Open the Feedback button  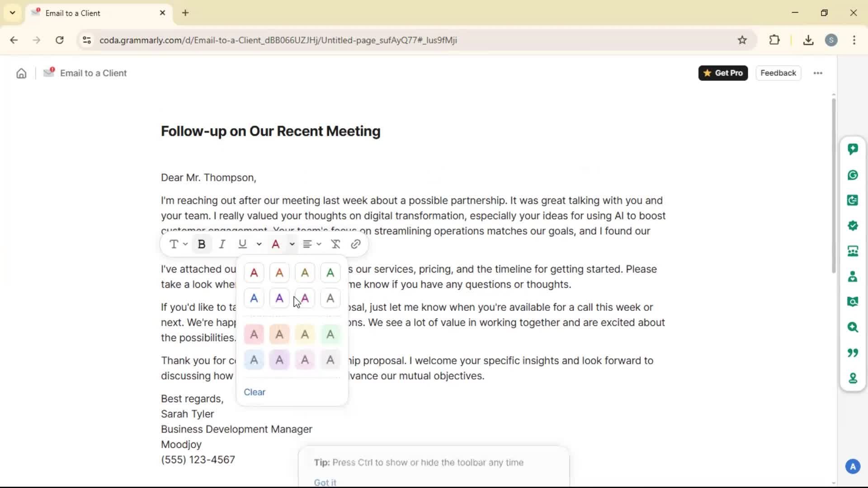pos(778,73)
